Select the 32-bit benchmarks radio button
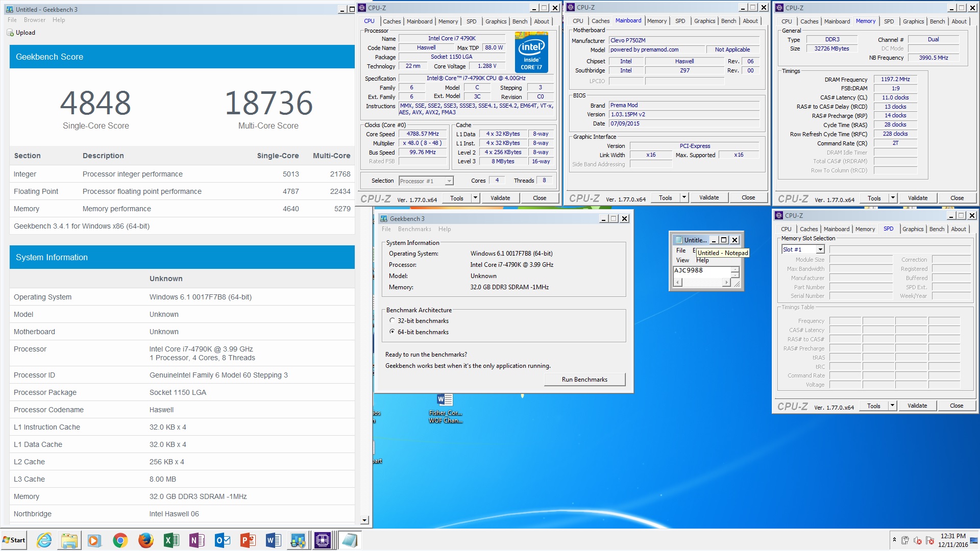This screenshot has width=980, height=551. click(x=392, y=320)
